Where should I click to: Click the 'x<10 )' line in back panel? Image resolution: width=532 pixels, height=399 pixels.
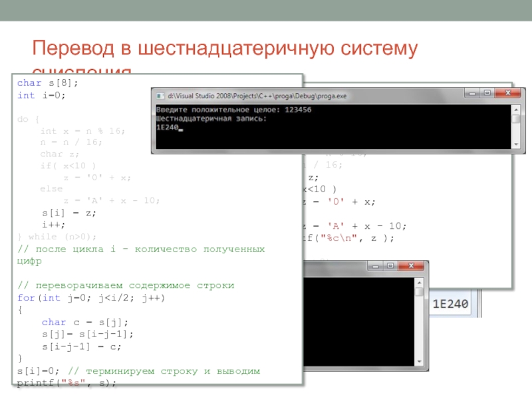click(320, 189)
